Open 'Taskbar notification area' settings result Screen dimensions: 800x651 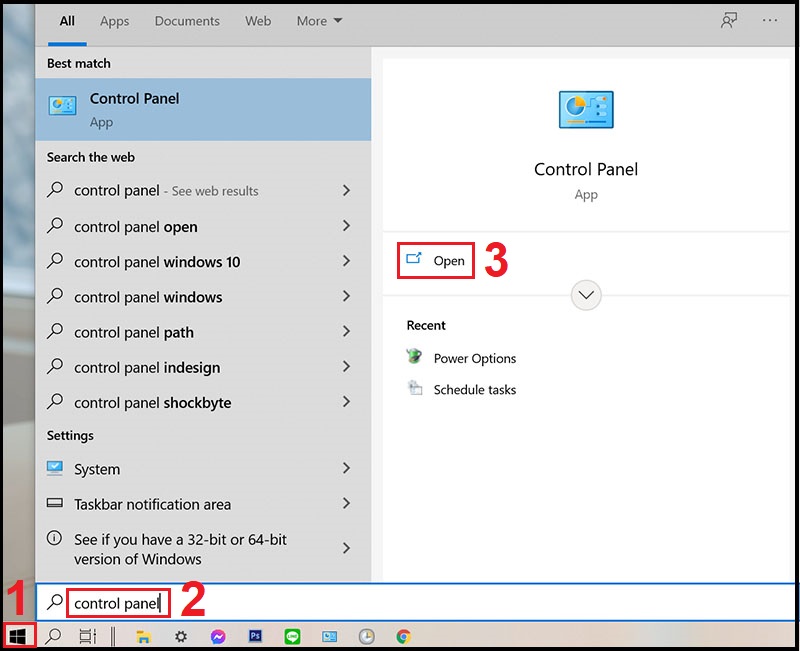[x=203, y=504]
